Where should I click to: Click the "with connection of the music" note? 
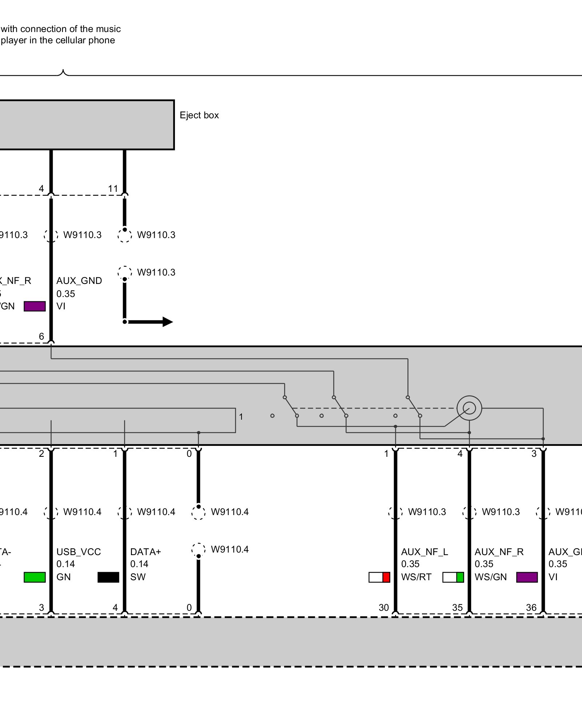tap(61, 29)
